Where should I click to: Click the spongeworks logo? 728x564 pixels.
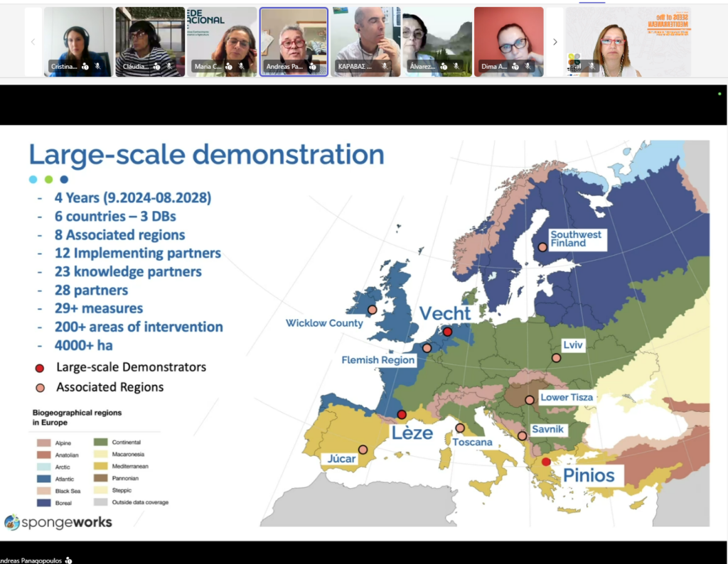[x=58, y=522]
